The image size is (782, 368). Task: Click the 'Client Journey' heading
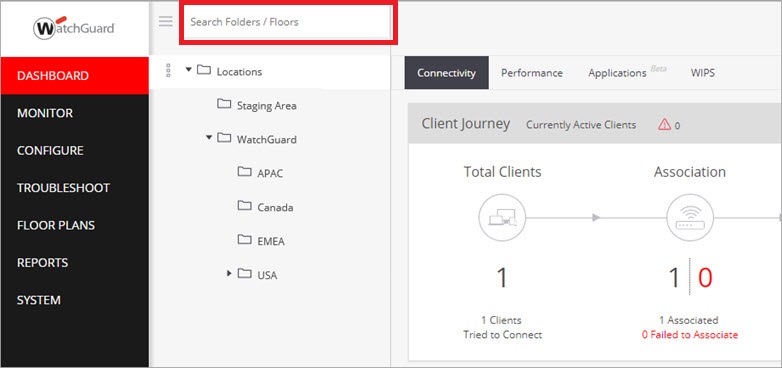pyautogui.click(x=466, y=124)
